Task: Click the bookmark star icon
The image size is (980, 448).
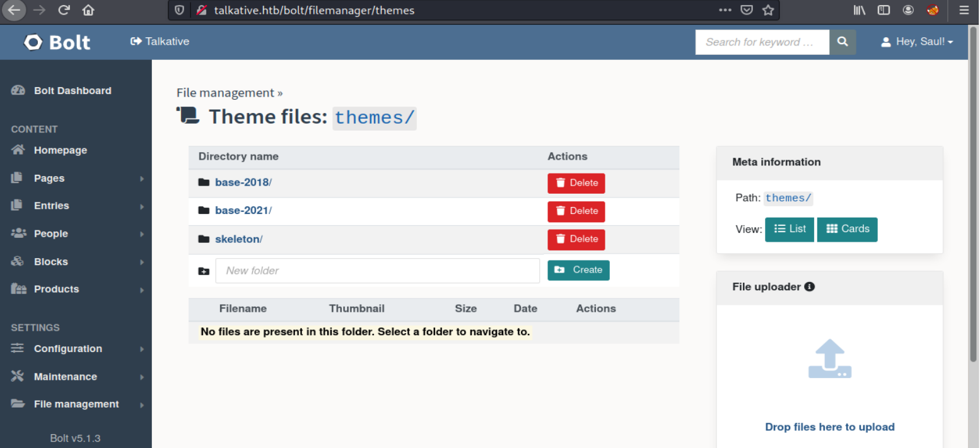Action: pyautogui.click(x=767, y=10)
